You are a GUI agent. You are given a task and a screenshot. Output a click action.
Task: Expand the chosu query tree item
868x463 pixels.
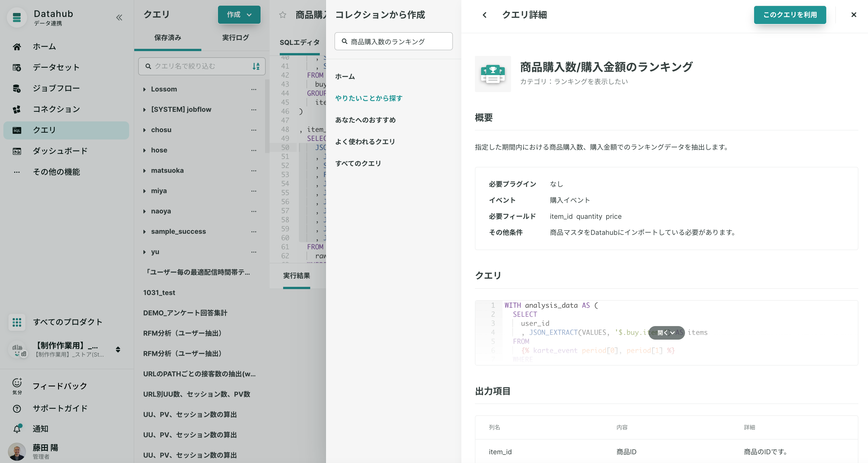coord(145,129)
